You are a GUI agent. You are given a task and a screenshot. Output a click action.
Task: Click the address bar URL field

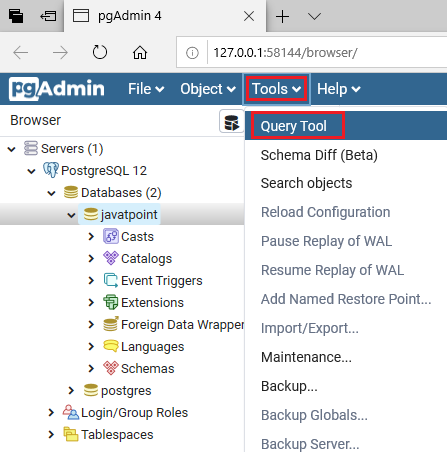point(327,53)
